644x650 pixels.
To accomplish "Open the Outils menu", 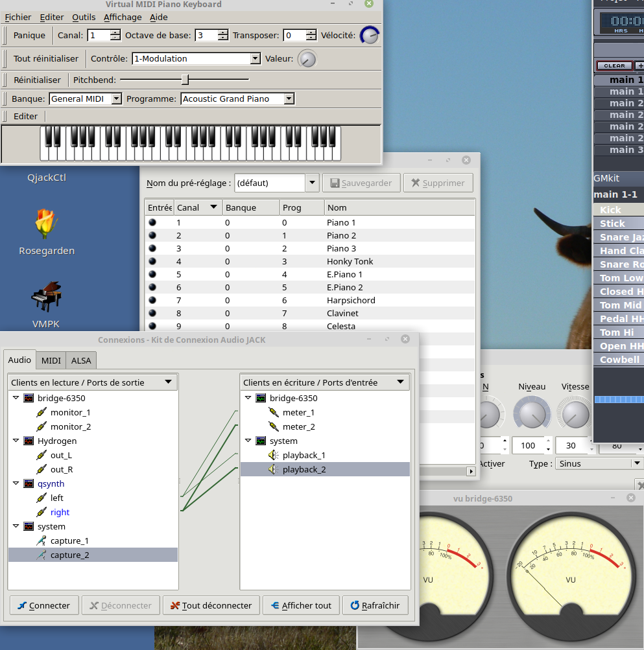I will point(84,17).
